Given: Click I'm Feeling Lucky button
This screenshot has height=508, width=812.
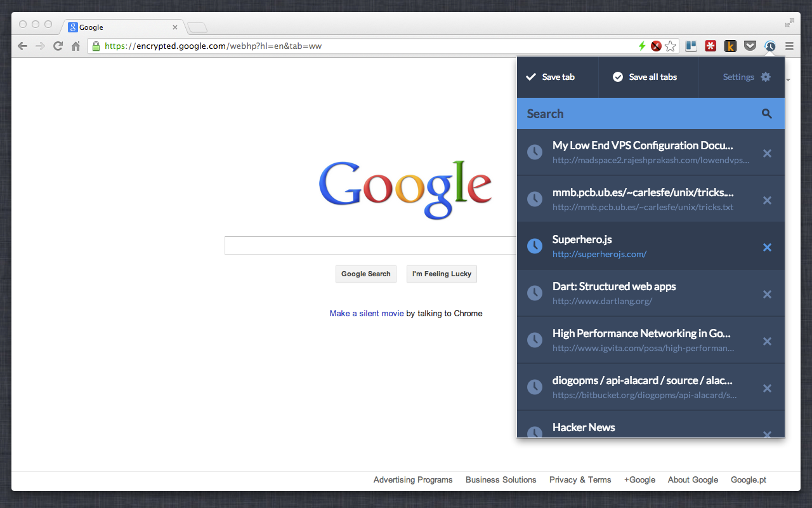Looking at the screenshot, I should pos(442,274).
